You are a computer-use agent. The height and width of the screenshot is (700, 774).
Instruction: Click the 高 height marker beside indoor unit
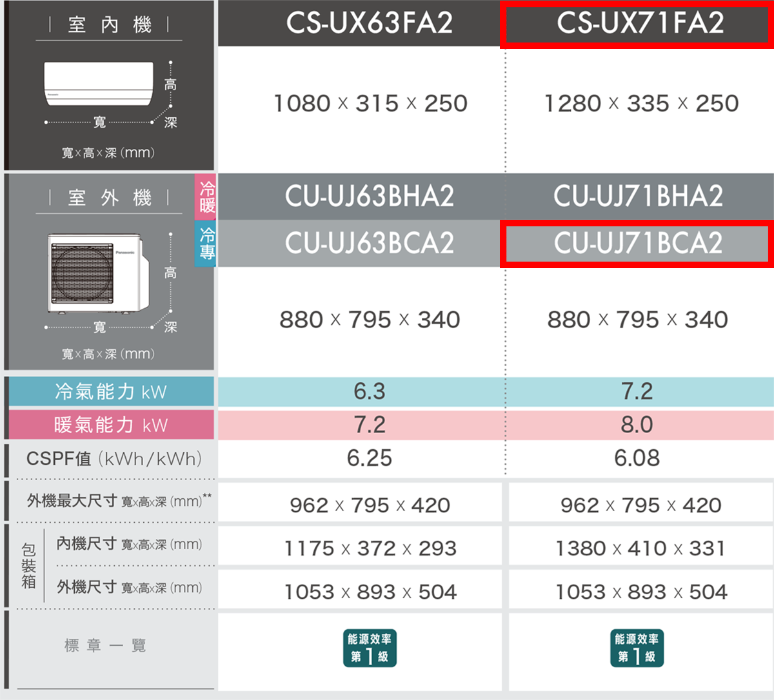pyautogui.click(x=170, y=84)
